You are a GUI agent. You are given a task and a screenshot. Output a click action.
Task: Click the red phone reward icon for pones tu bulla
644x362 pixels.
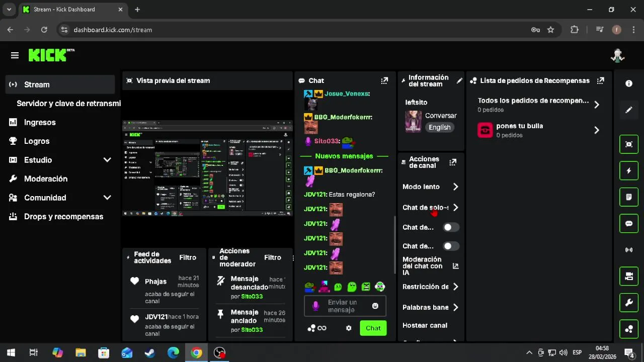tap(485, 130)
